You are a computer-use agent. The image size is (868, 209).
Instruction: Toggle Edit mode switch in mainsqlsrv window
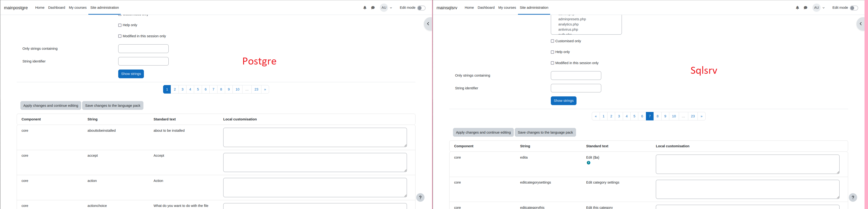click(x=854, y=8)
